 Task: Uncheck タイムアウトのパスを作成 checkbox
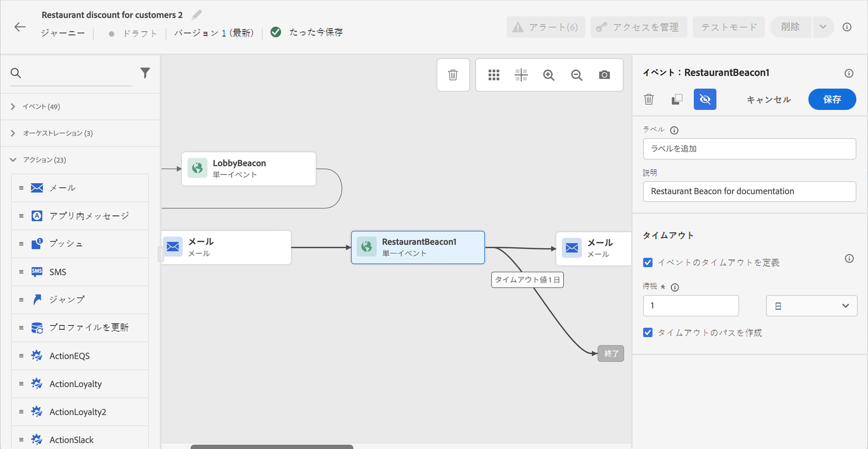647,332
